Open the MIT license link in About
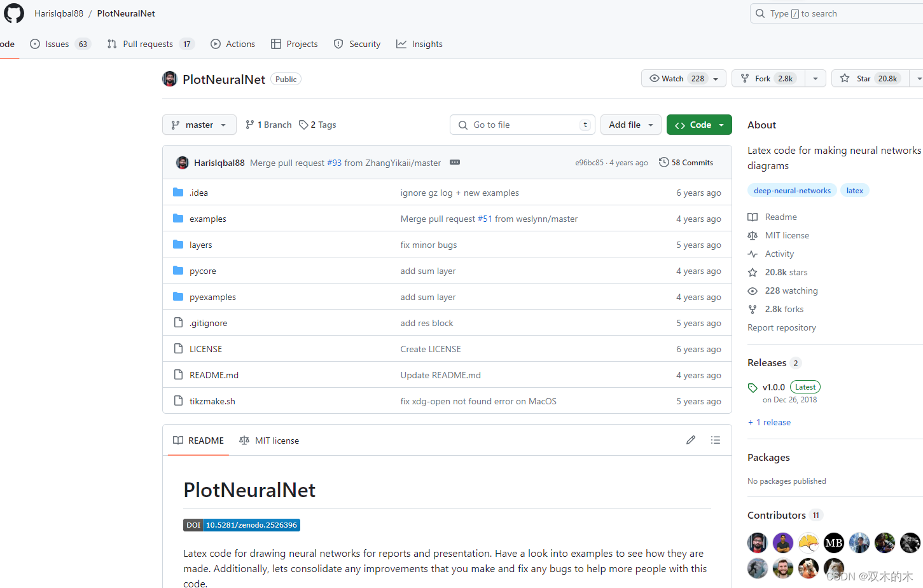Screen dimensions: 923x588 [x=779, y=235]
